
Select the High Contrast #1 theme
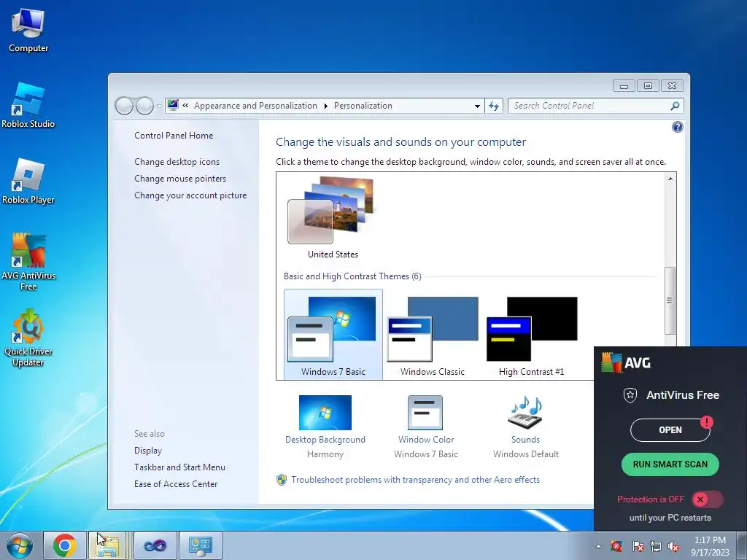(531, 334)
